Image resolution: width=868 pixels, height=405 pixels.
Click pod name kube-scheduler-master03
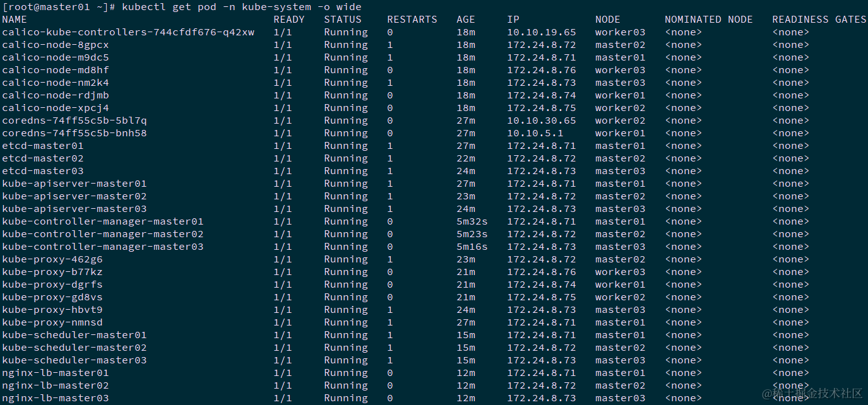point(74,360)
